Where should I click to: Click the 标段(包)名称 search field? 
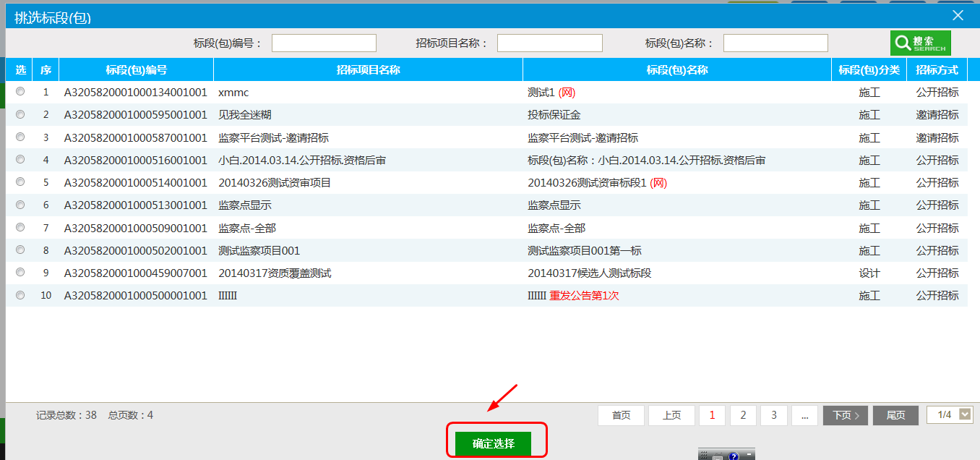pos(775,43)
